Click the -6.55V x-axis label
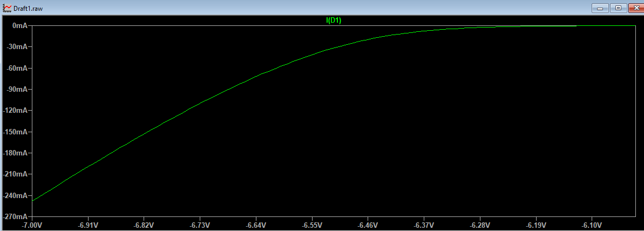This screenshot has width=644, height=231. tap(311, 226)
